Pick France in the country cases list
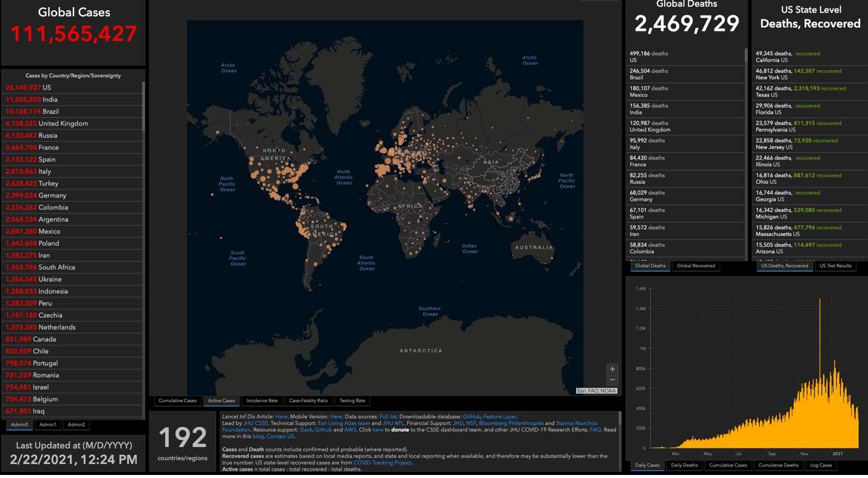 (x=72, y=147)
